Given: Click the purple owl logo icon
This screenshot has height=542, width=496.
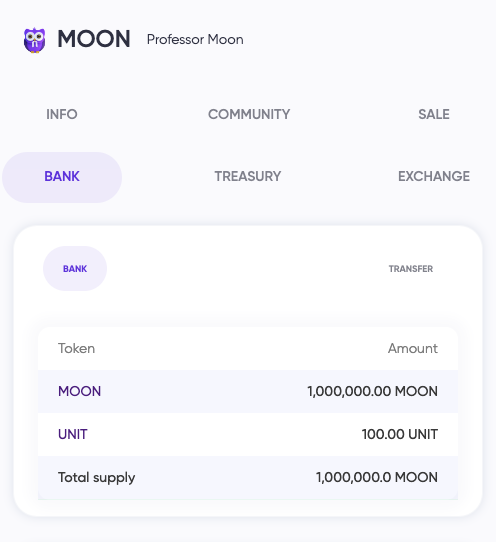Looking at the screenshot, I should pos(34,40).
